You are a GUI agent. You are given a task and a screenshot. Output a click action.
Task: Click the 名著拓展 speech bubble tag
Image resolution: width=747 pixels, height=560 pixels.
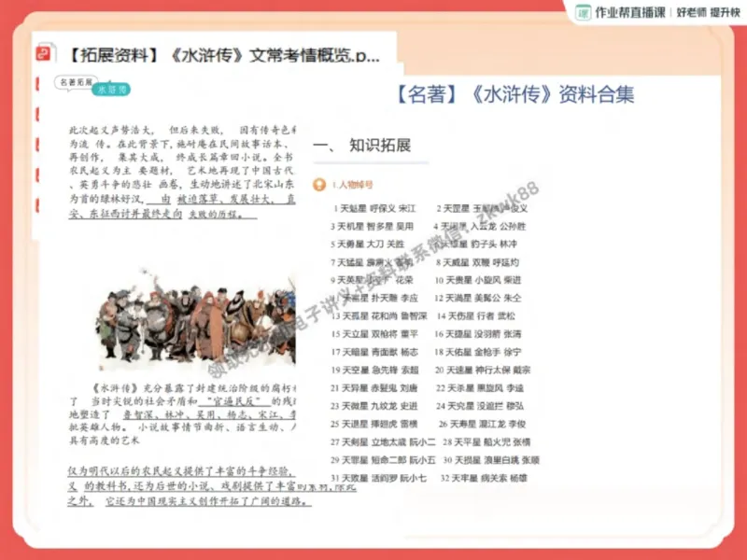(77, 82)
